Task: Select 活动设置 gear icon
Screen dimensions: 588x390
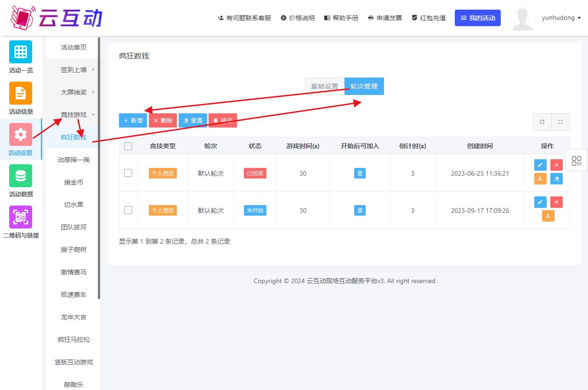Action: 21,134
